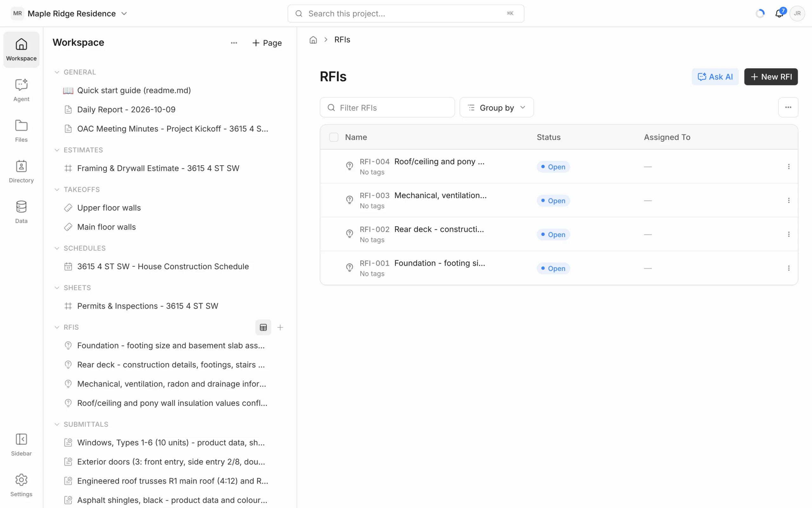Open row actions menu for RFI-002
The image size is (812, 508).
pyautogui.click(x=789, y=235)
